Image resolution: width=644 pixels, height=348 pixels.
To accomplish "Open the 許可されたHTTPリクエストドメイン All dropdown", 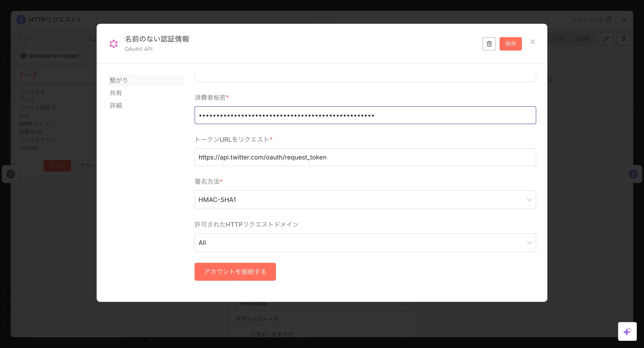I will 365,242.
